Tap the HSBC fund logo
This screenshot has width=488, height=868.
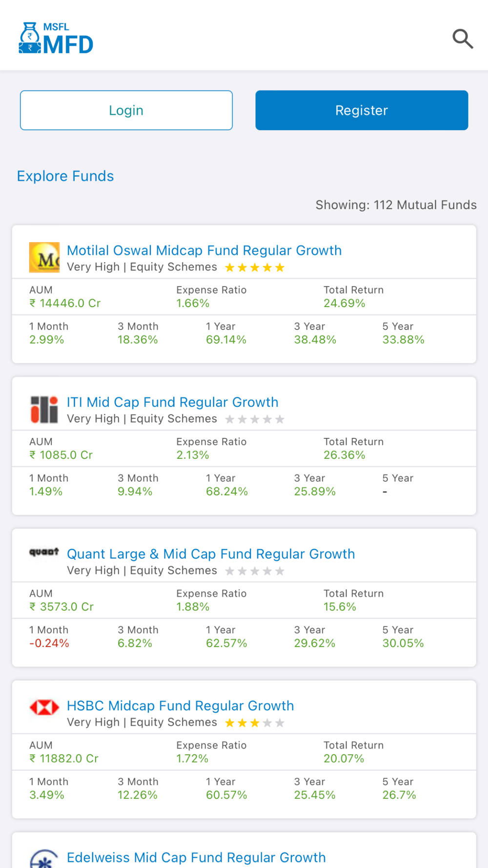tap(44, 707)
